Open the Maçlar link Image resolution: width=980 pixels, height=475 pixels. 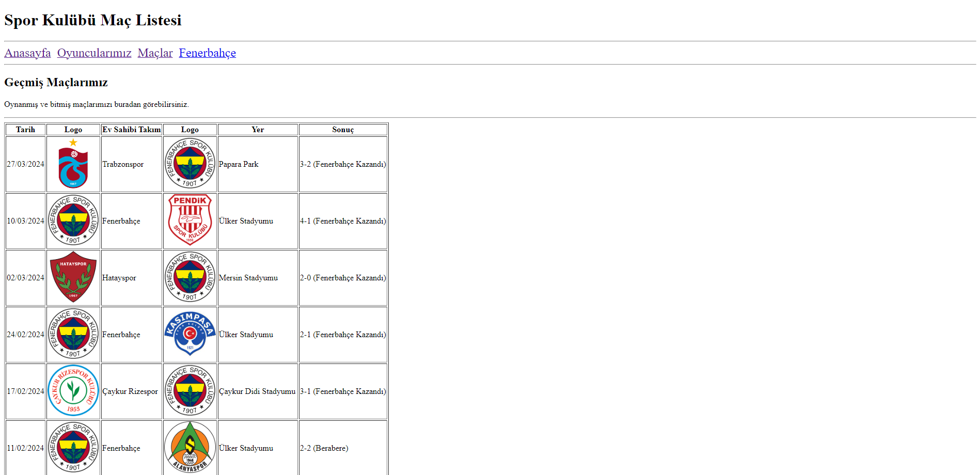tap(155, 53)
